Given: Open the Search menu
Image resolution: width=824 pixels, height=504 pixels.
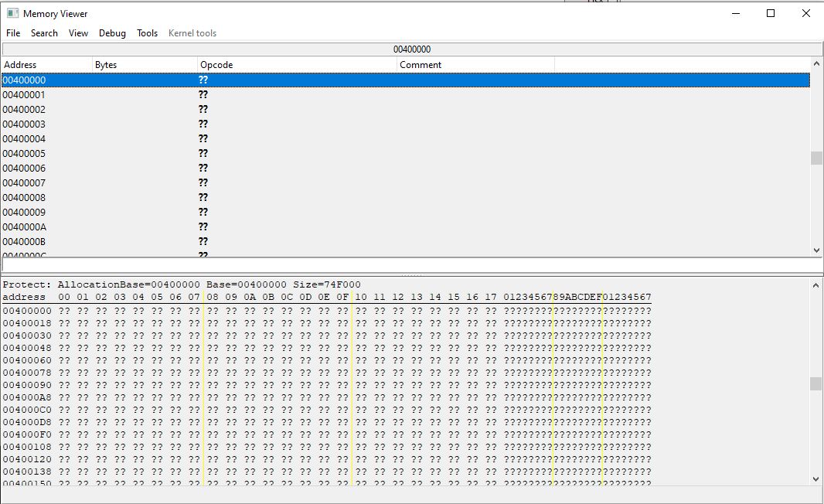Looking at the screenshot, I should [44, 33].
